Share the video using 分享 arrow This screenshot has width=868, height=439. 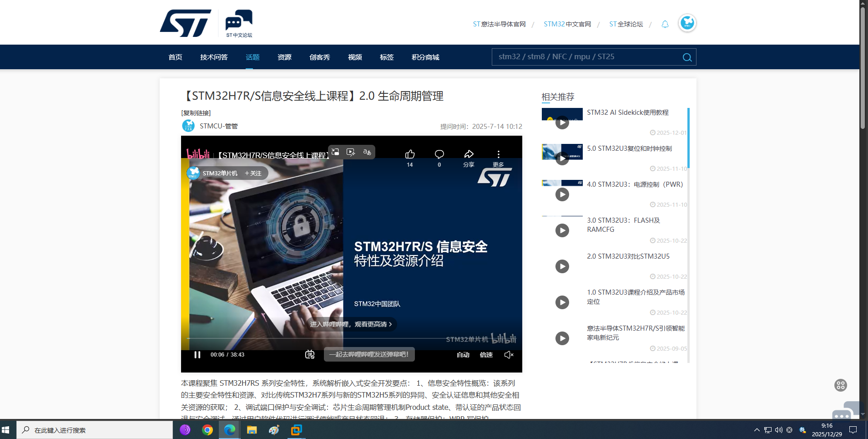pyautogui.click(x=469, y=154)
